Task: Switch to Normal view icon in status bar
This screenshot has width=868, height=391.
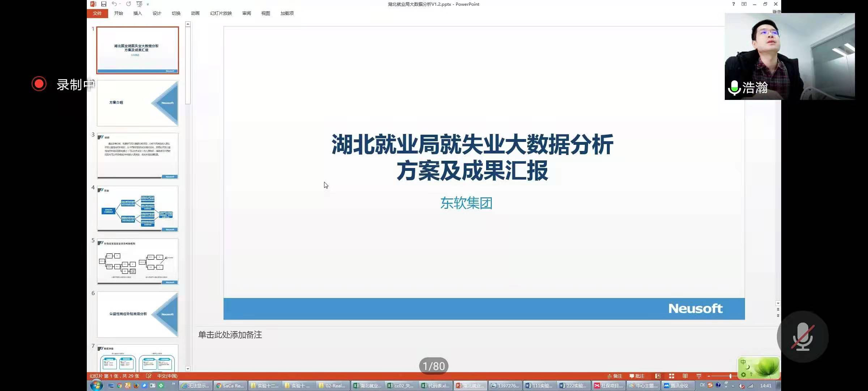Action: coord(658,376)
